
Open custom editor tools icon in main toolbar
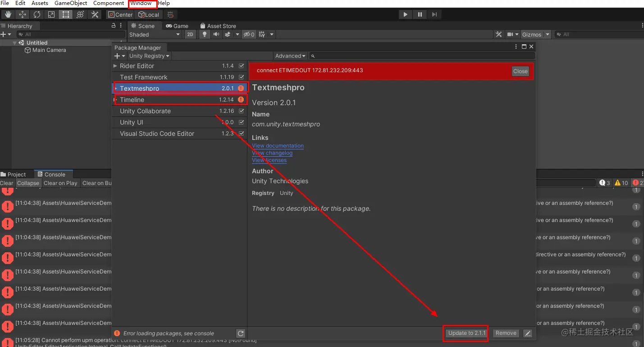pyautogui.click(x=95, y=14)
